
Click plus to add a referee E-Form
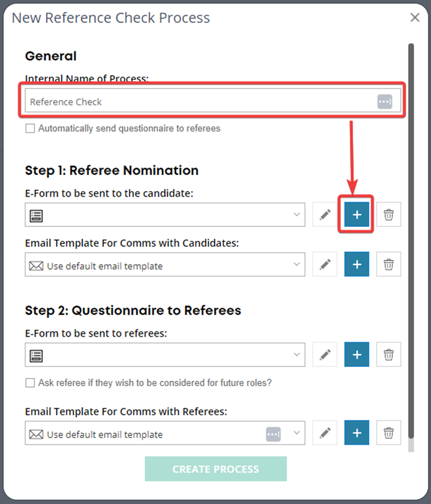pos(356,354)
